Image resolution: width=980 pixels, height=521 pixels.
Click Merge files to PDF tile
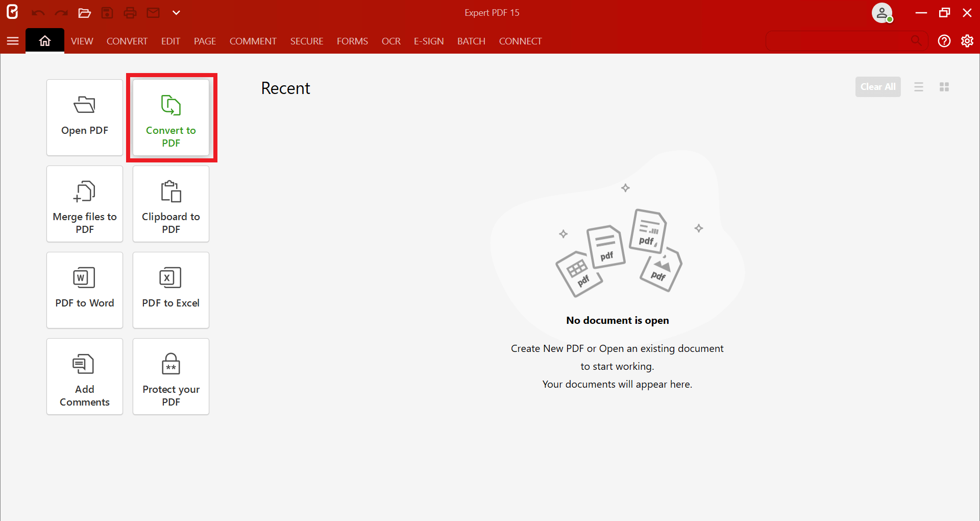85,204
